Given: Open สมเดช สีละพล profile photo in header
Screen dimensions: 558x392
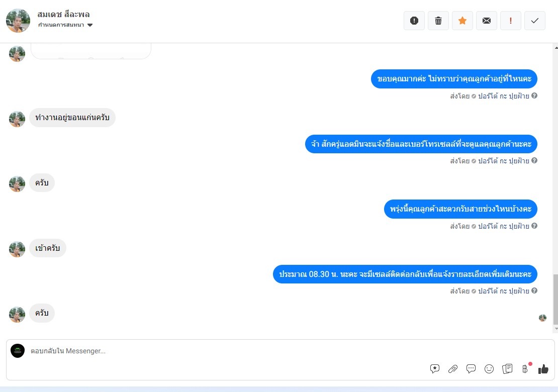Looking at the screenshot, I should [18, 21].
